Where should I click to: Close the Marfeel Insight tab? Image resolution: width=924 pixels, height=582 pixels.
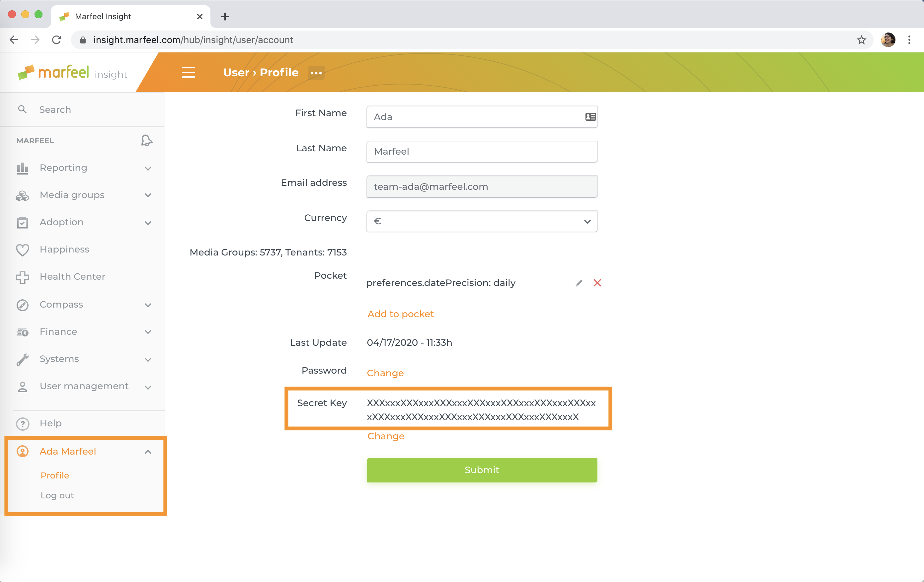(199, 17)
